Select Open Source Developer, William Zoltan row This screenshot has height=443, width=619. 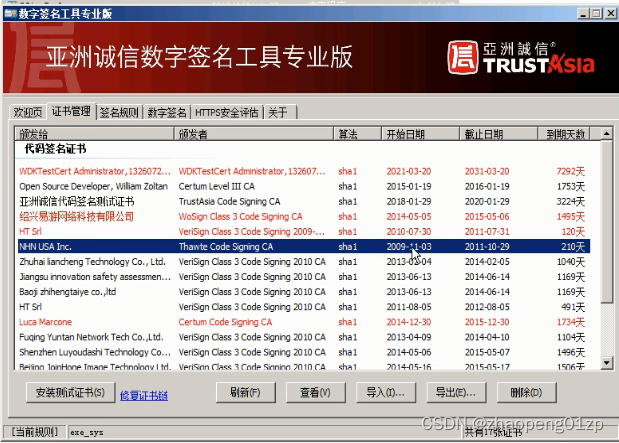pos(302,186)
